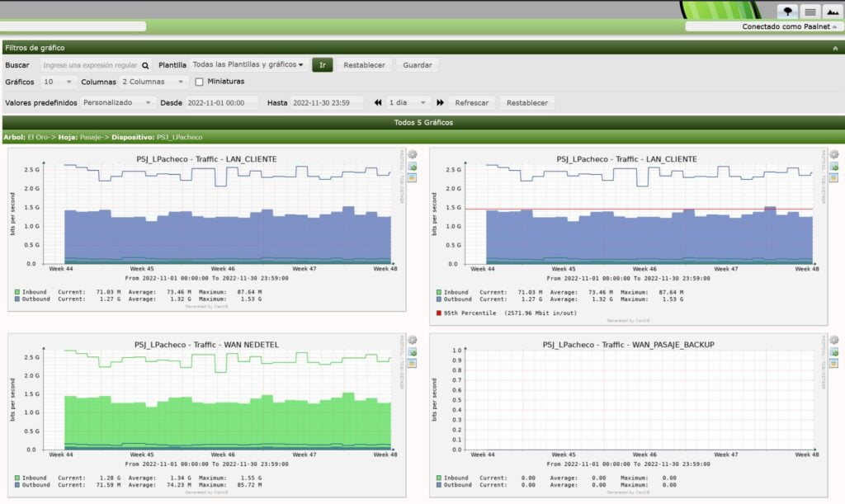Open the Valores predefinidos dropdown
This screenshot has height=504, width=845.
coord(119,103)
